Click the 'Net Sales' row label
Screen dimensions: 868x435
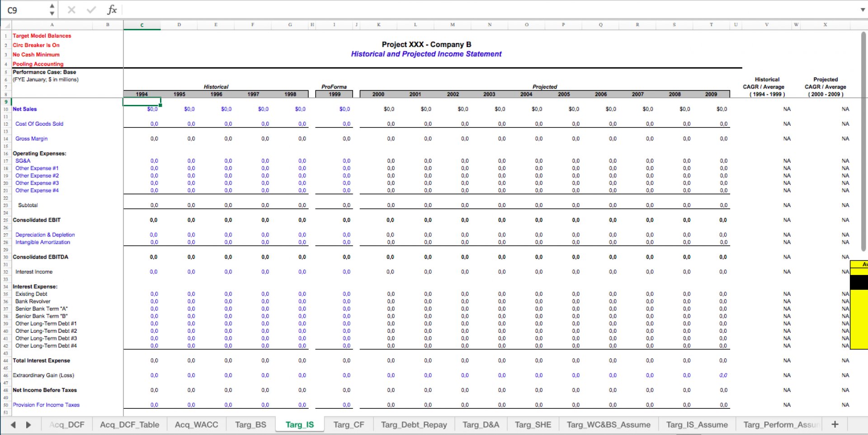pos(25,109)
